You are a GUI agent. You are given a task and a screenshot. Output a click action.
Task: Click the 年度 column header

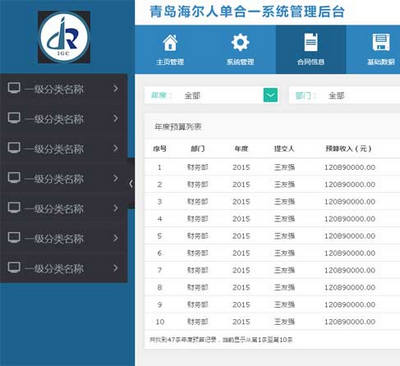tap(241, 149)
